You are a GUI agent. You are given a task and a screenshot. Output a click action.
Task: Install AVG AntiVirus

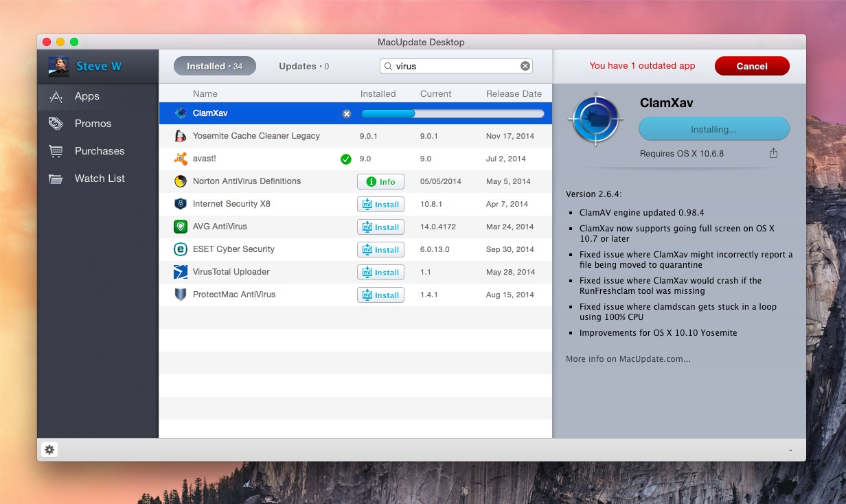click(380, 227)
